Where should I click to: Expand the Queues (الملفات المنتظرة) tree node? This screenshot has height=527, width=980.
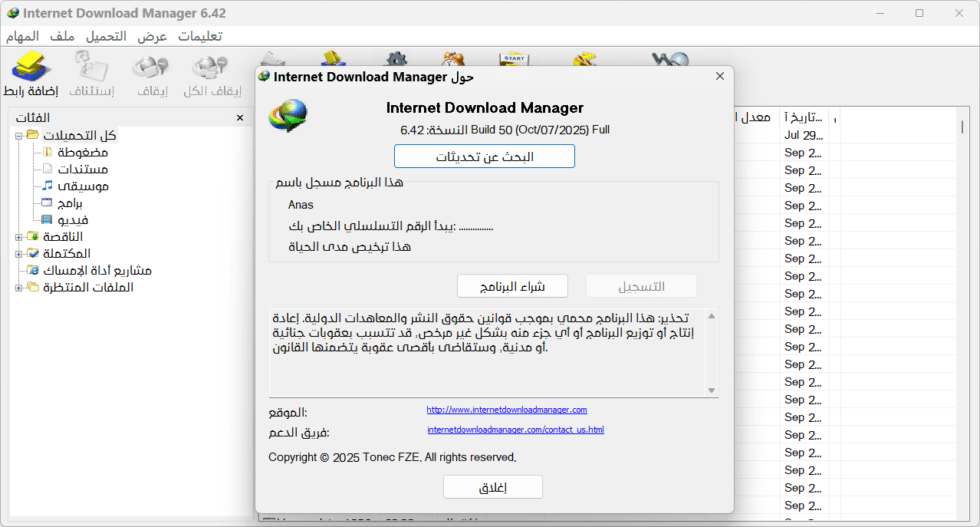[x=18, y=288]
